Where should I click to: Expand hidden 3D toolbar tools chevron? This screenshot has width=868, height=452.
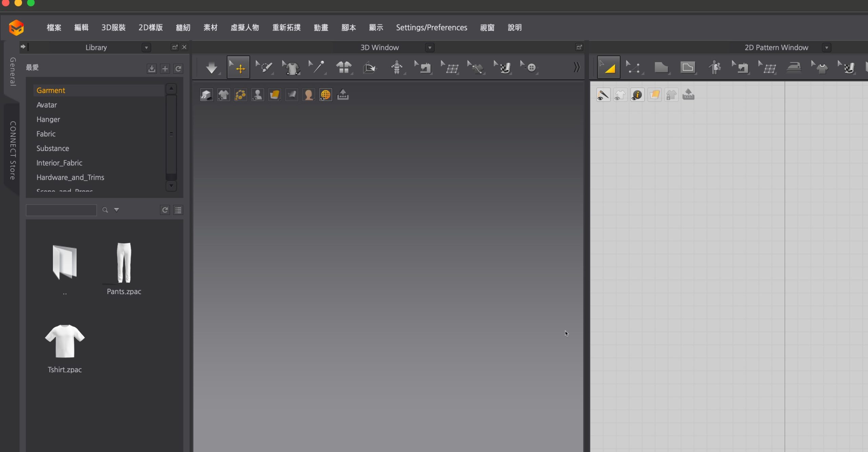576,68
